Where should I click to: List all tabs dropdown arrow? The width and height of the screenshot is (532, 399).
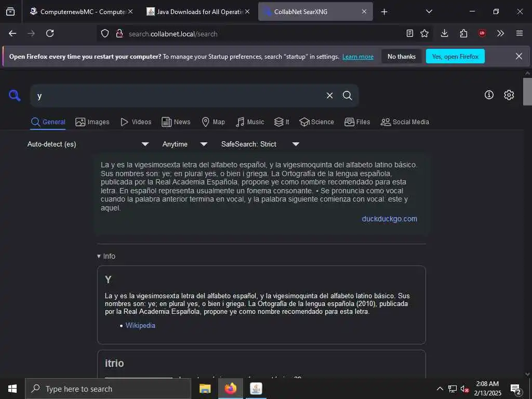(x=429, y=11)
